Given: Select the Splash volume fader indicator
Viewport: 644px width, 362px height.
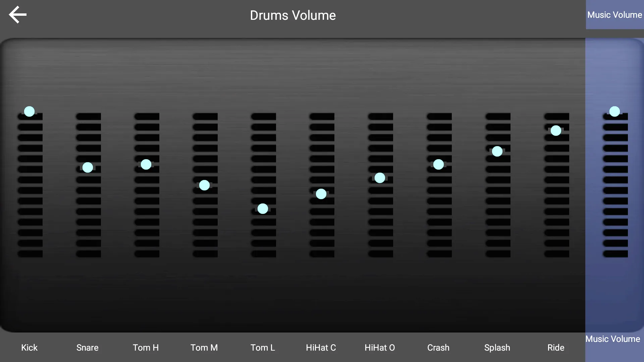Looking at the screenshot, I should [497, 152].
